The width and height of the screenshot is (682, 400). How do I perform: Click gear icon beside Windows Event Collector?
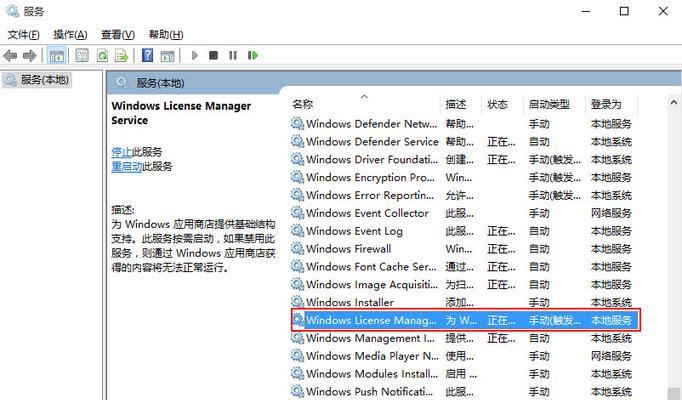click(298, 213)
